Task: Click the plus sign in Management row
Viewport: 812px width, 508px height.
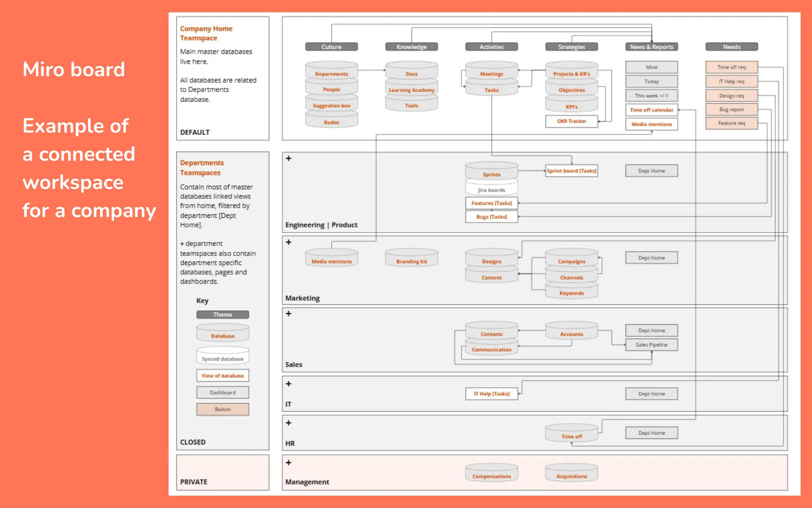Action: (289, 462)
